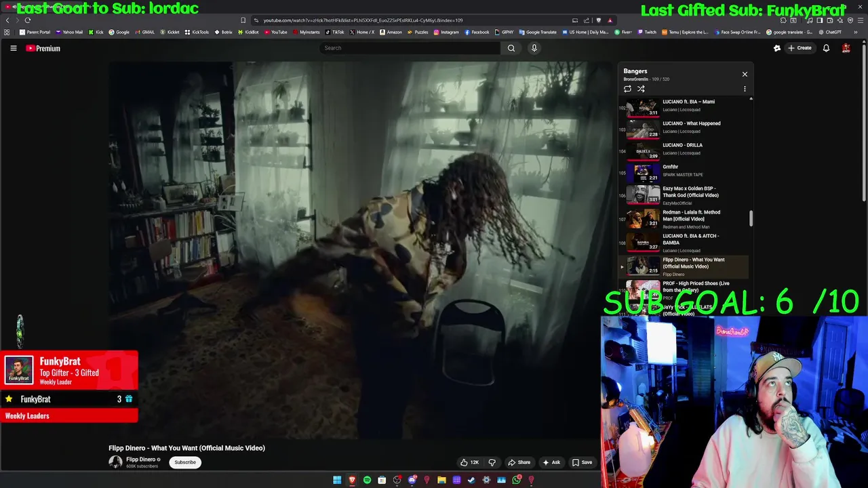Open Brave Shields lion icon

pos(599,20)
